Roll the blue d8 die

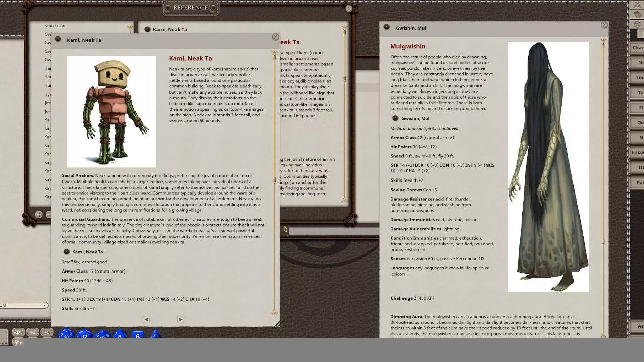[120, 334]
